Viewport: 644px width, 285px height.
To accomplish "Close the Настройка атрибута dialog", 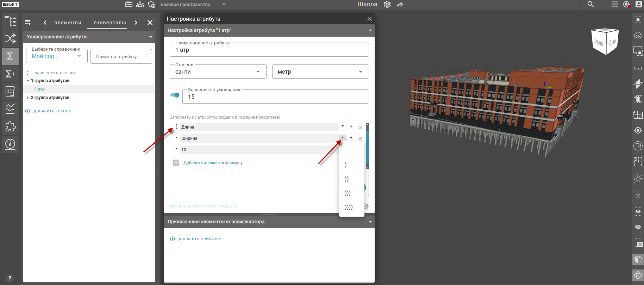I will [x=369, y=19].
